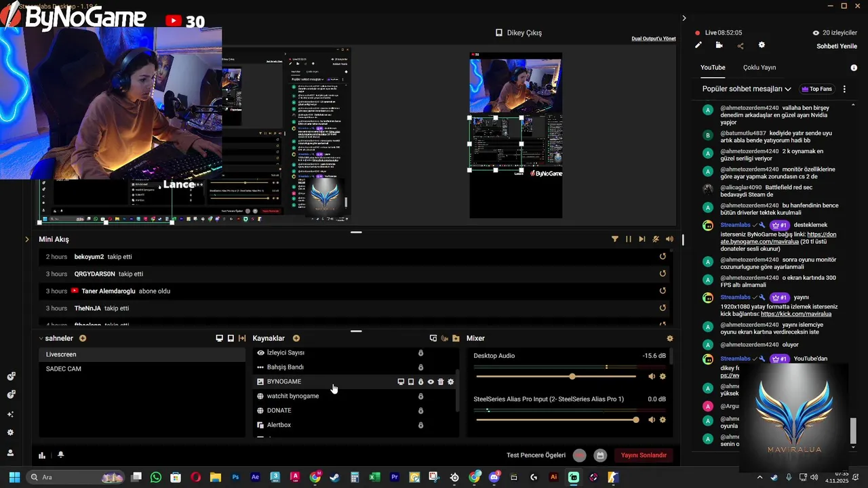This screenshot has height=488, width=868.
Task: Open BYNOGAME source properties gear
Action: 451,382
